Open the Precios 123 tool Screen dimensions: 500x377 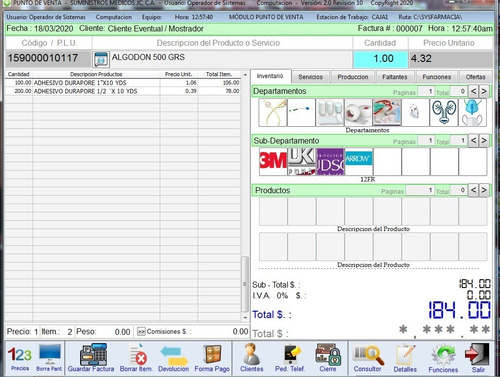(x=20, y=358)
